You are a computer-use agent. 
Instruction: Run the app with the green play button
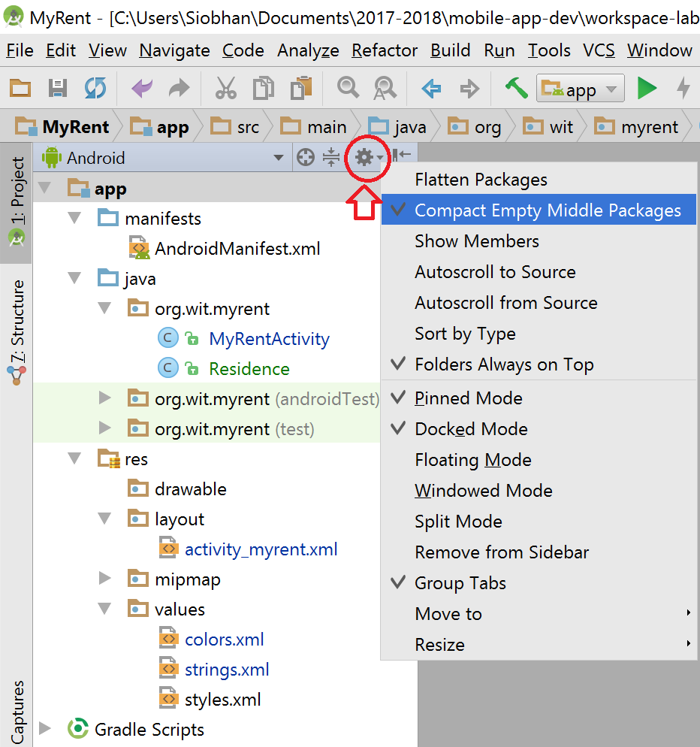point(647,88)
